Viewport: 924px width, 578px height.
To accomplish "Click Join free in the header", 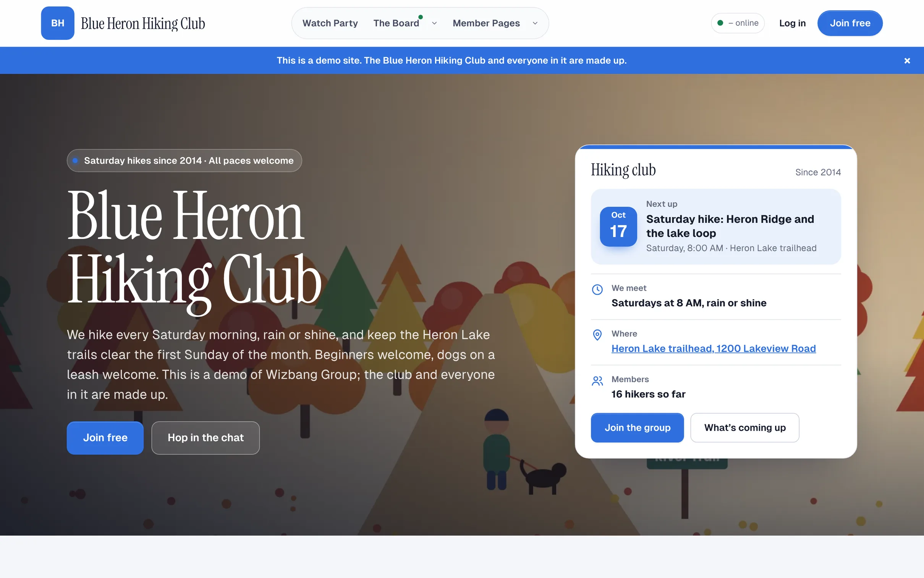I will [x=850, y=23].
